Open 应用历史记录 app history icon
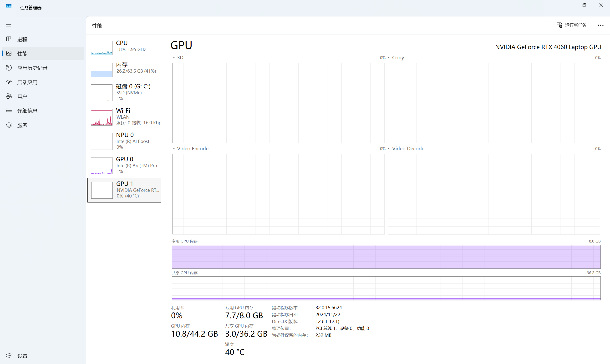The image size is (610, 364). 9,68
